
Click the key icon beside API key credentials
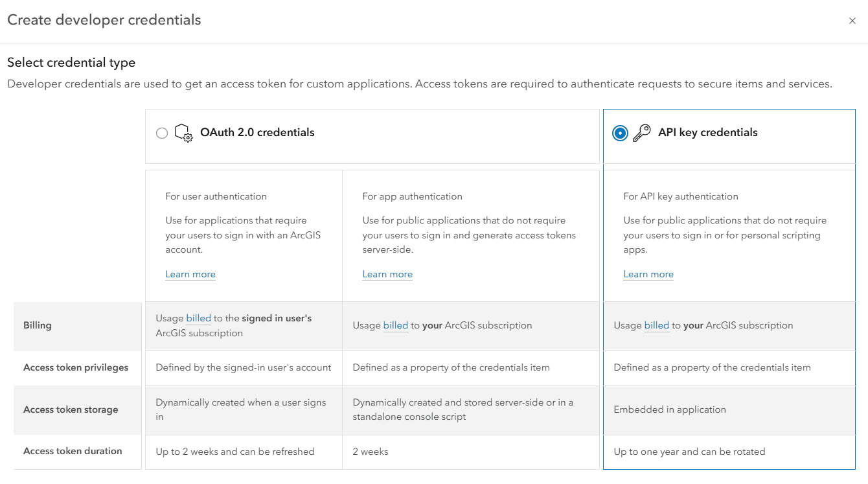pos(641,132)
